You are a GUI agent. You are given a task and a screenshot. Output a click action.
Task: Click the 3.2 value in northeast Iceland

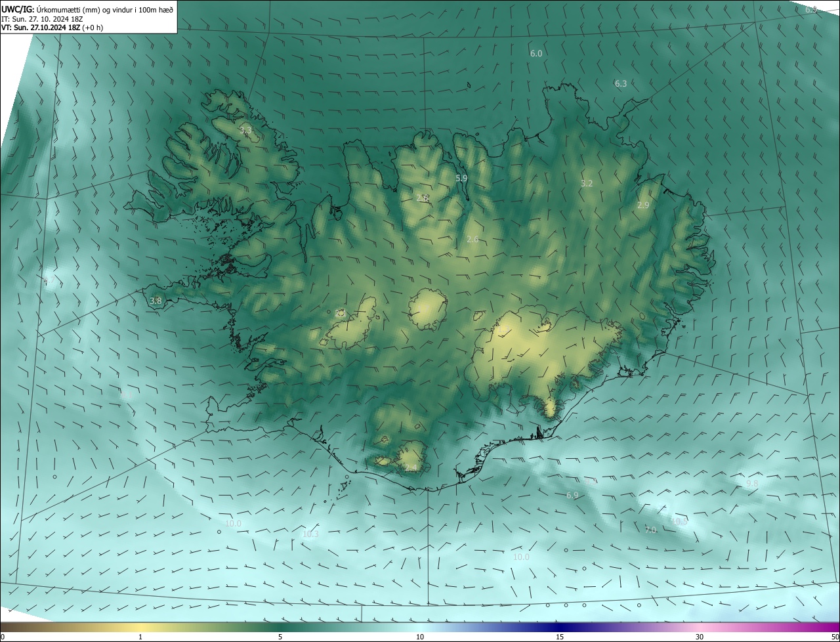pos(587,183)
